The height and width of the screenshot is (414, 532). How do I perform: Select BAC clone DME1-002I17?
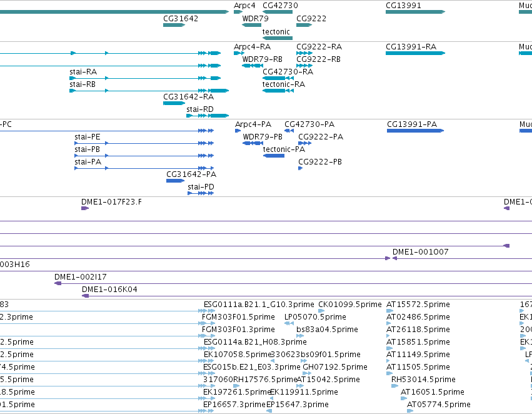81,277
